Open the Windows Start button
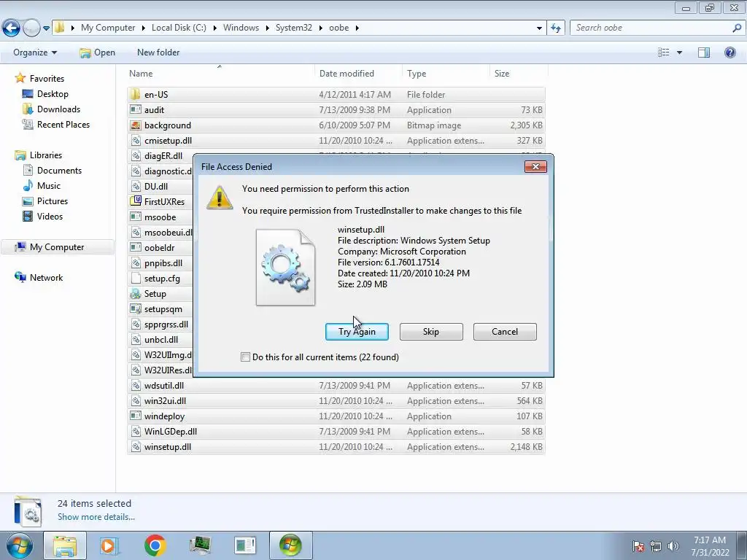This screenshot has height=560, width=747. tap(19, 545)
